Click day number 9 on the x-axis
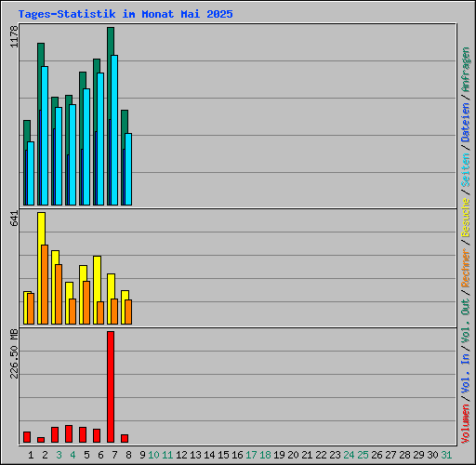The width and height of the screenshot is (476, 465). tap(142, 455)
